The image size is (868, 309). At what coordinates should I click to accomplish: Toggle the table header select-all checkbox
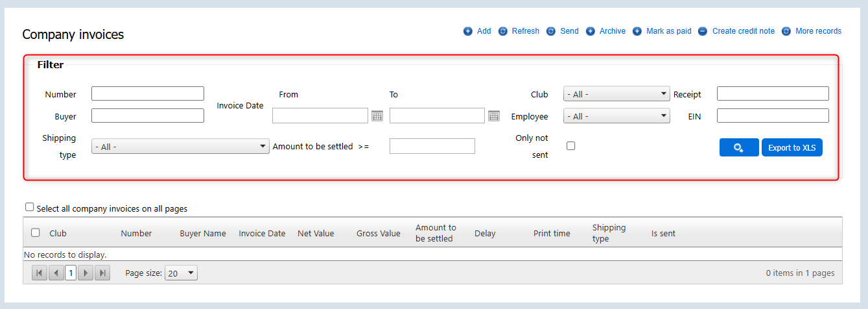tap(36, 233)
